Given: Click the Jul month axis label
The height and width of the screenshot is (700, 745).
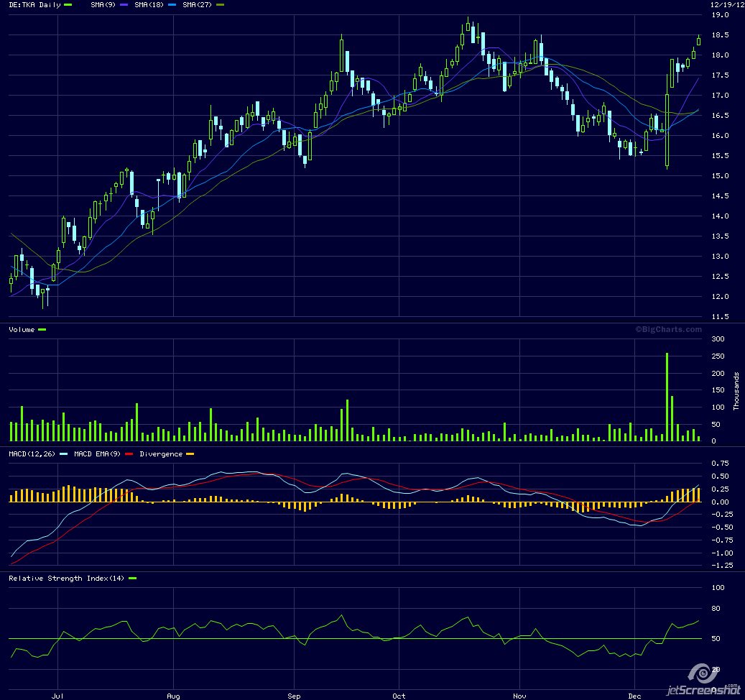Looking at the screenshot, I should 57,696.
